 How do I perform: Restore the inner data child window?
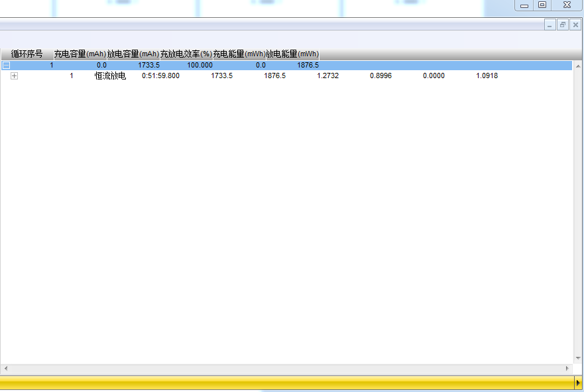point(562,25)
